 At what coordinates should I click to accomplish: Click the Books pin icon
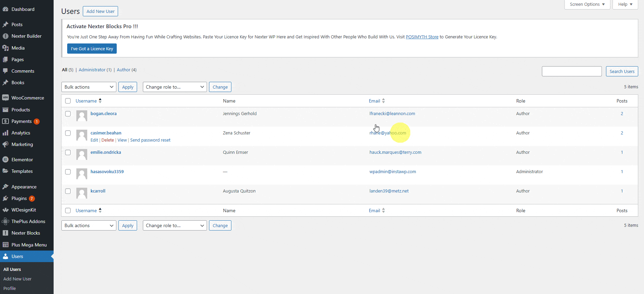tap(5, 82)
